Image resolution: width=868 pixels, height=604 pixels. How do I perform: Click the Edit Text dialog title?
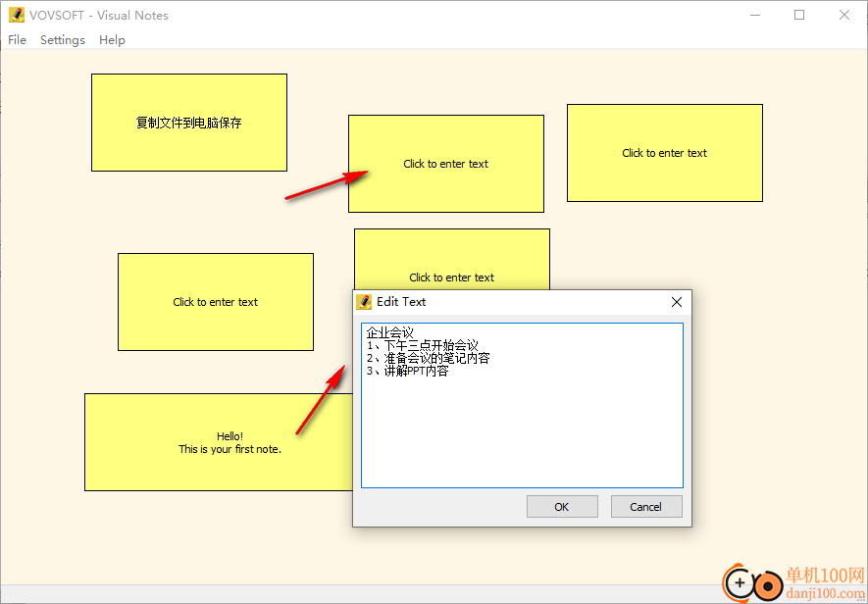[401, 302]
